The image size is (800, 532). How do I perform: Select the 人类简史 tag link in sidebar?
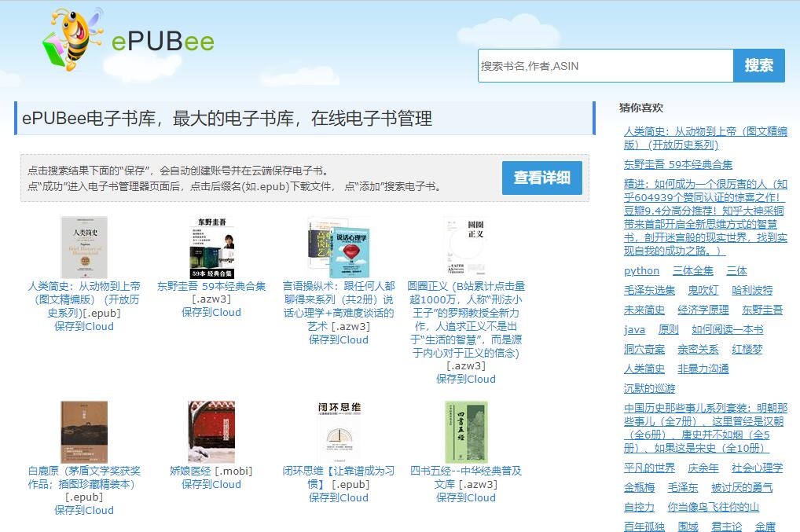coord(644,369)
